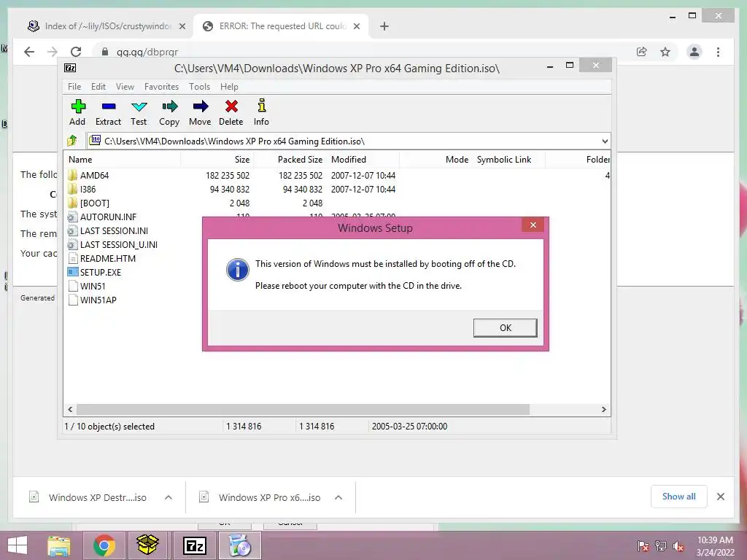Viewport: 747px width, 560px height.
Task: Open the Windows Start button
Action: 18,545
